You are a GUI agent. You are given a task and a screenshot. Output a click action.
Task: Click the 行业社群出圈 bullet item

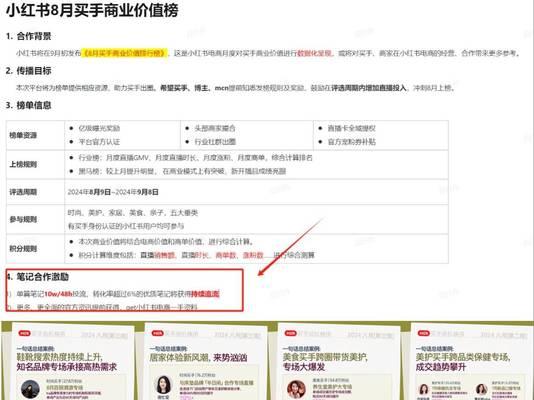[x=215, y=142]
